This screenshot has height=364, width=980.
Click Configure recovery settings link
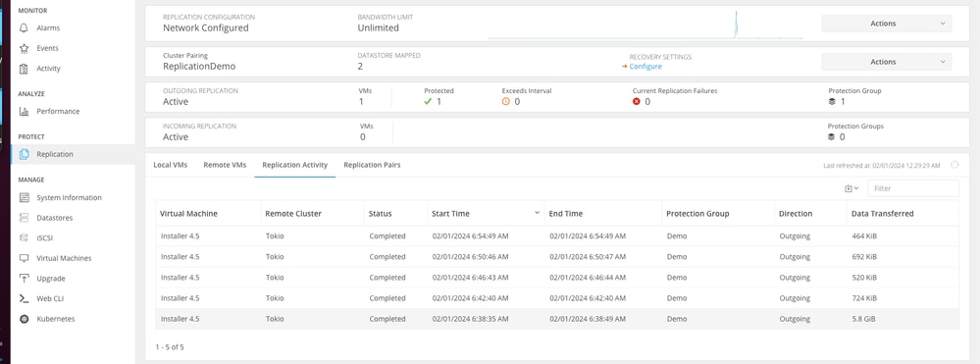(x=645, y=67)
